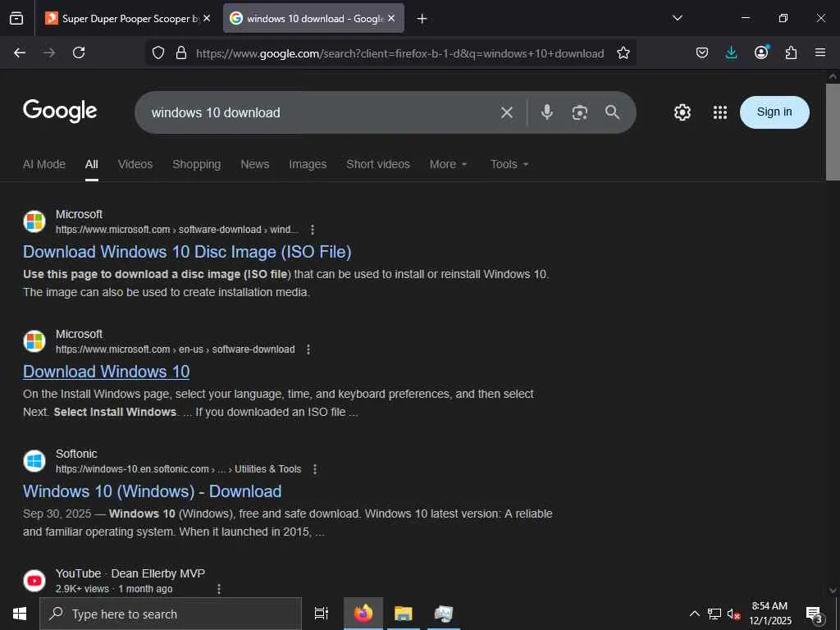Viewport: 840px width, 630px height.
Task: Open Windows Task View
Action: point(322,614)
